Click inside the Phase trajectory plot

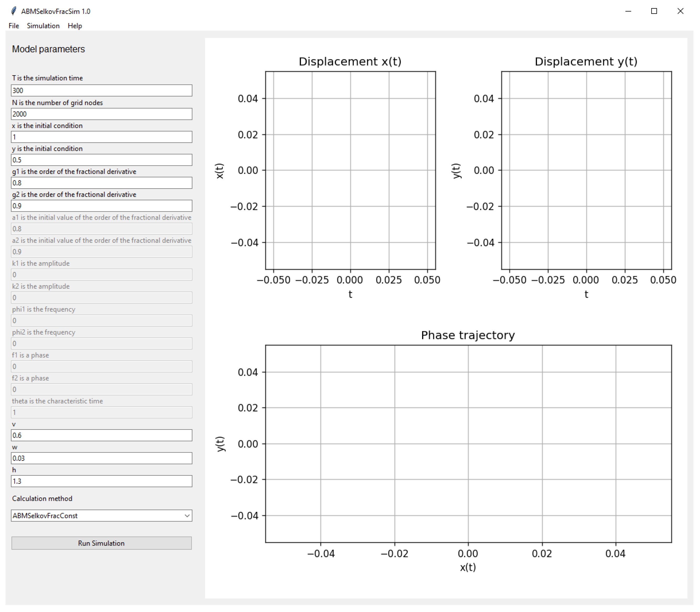point(468,443)
